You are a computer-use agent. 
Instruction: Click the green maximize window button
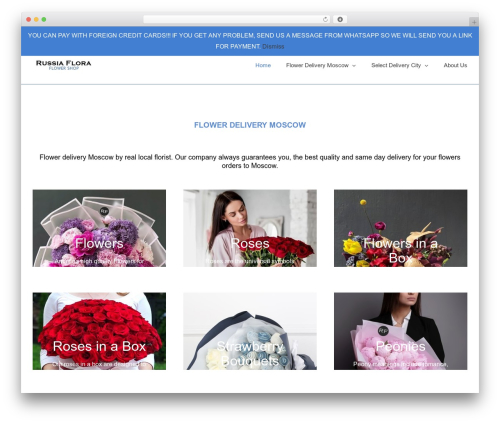pyautogui.click(x=44, y=19)
